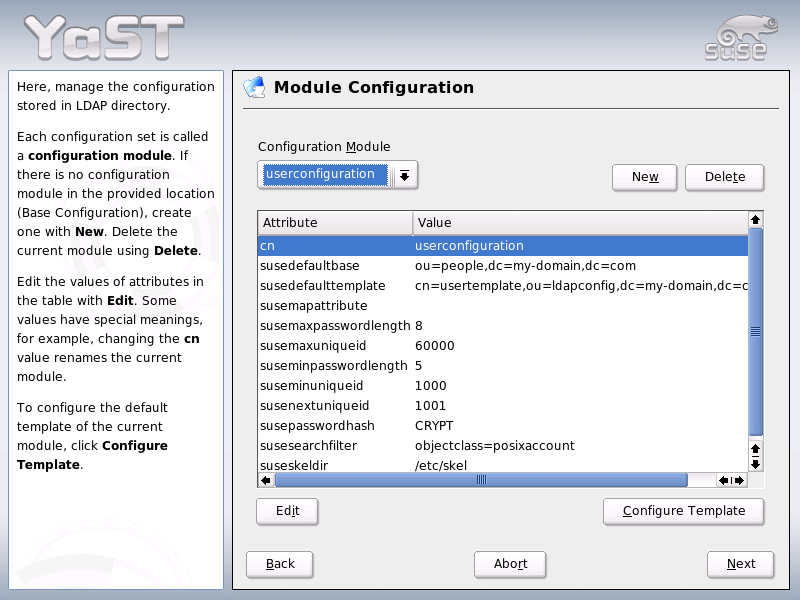Open Configure Template
The width and height of the screenshot is (800, 600).
click(x=684, y=511)
